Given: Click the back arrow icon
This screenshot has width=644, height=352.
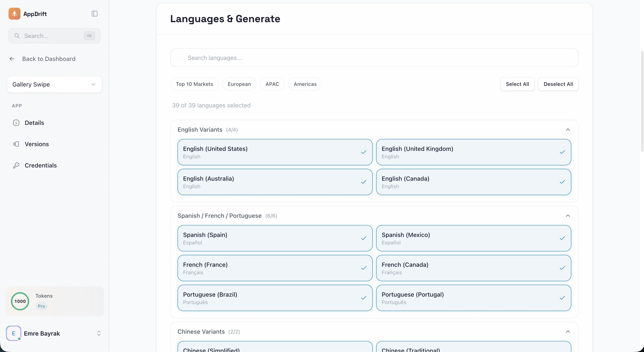Looking at the screenshot, I should click(x=12, y=59).
